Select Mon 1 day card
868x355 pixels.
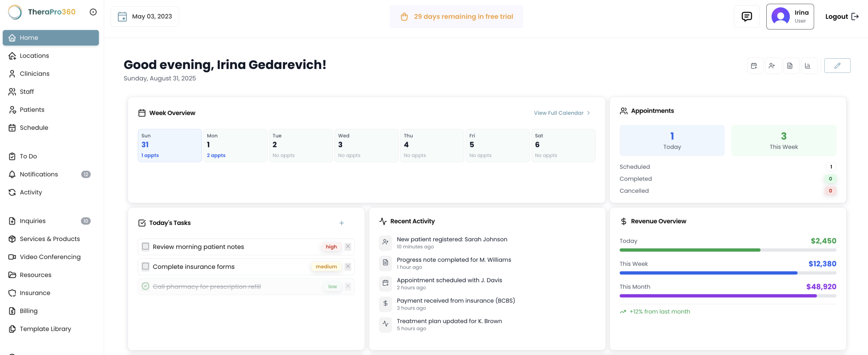pyautogui.click(x=235, y=145)
